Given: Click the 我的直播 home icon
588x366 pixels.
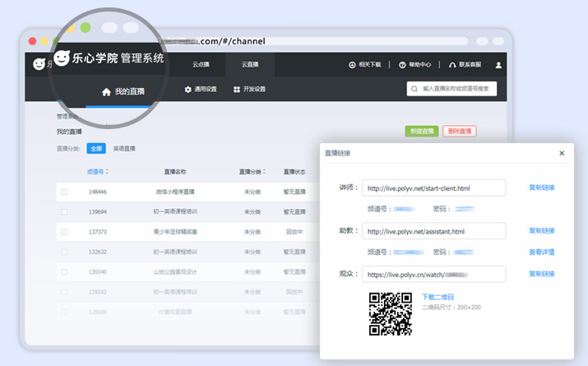Looking at the screenshot, I should point(105,92).
